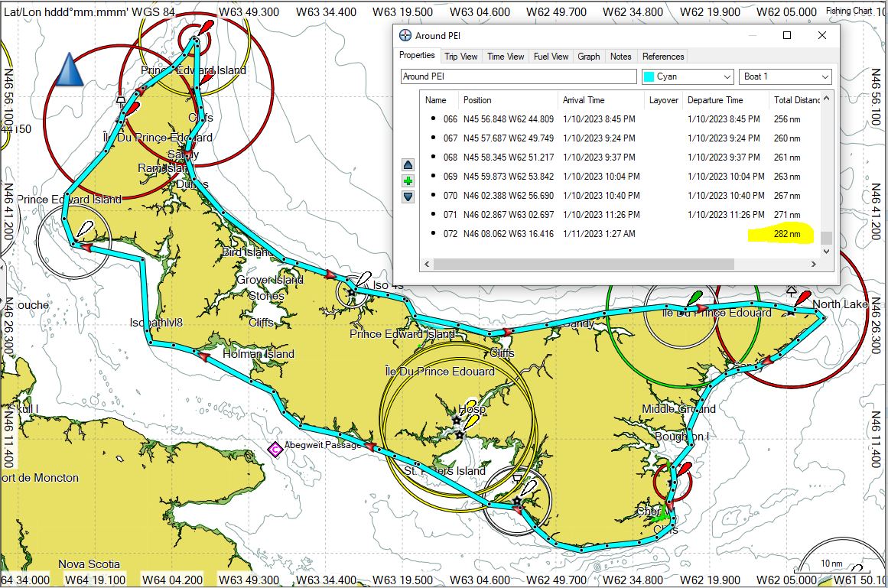
Task: Select waypoint row 069 in the route list
Action: tap(621, 177)
